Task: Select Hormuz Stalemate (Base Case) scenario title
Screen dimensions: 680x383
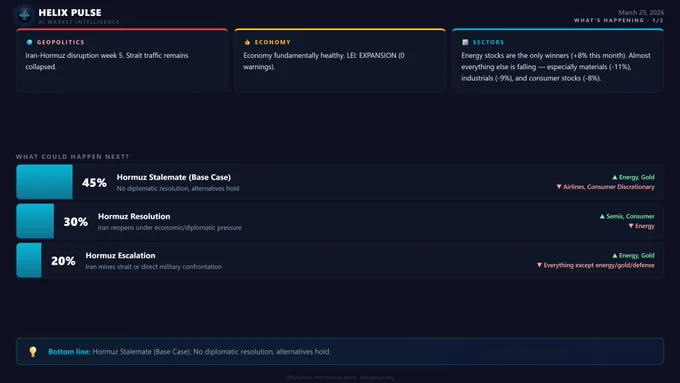Action: point(173,177)
